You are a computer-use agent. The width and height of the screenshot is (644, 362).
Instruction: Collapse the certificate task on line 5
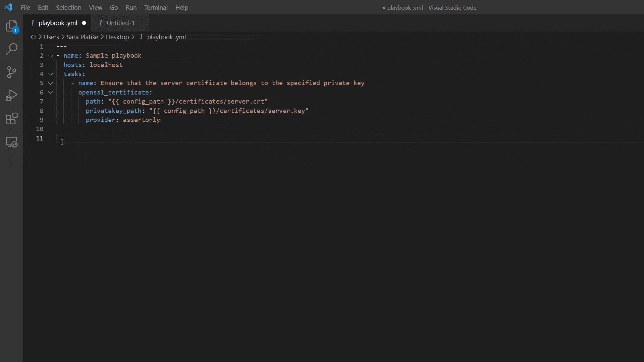click(x=51, y=83)
